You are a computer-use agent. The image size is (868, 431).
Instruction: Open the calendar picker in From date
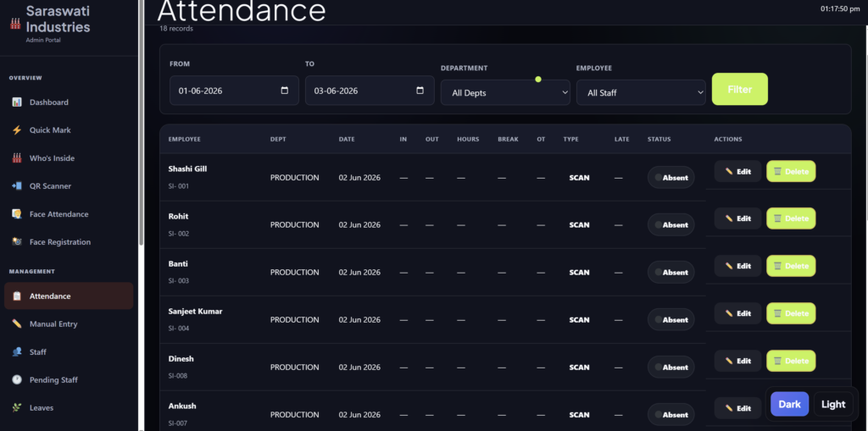285,91
